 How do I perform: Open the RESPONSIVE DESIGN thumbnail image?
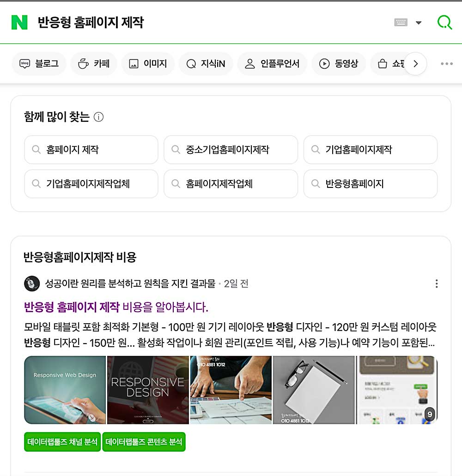tap(148, 390)
